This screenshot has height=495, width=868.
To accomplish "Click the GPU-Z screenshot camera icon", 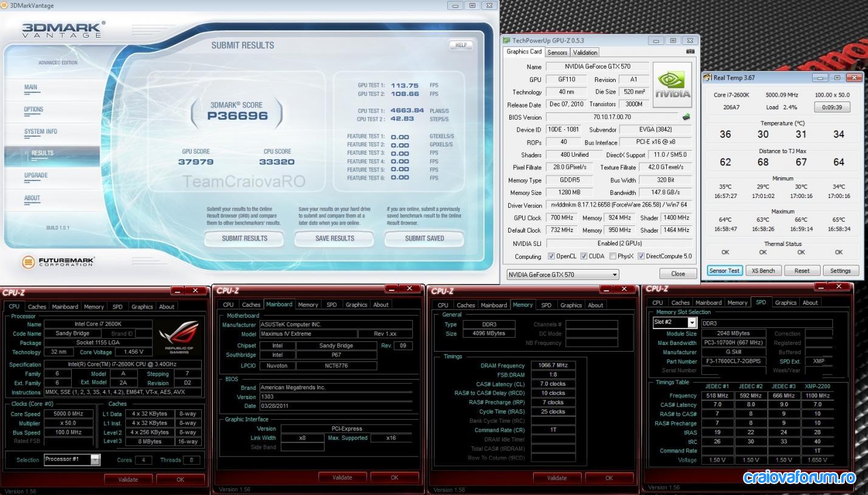I will coord(690,52).
